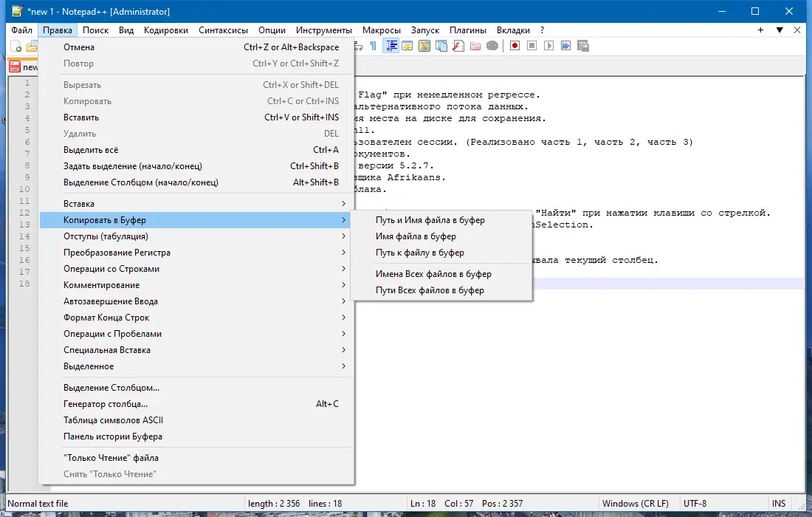This screenshot has height=517, width=812.
Task: Play back the recorded macro icon
Action: (x=549, y=46)
